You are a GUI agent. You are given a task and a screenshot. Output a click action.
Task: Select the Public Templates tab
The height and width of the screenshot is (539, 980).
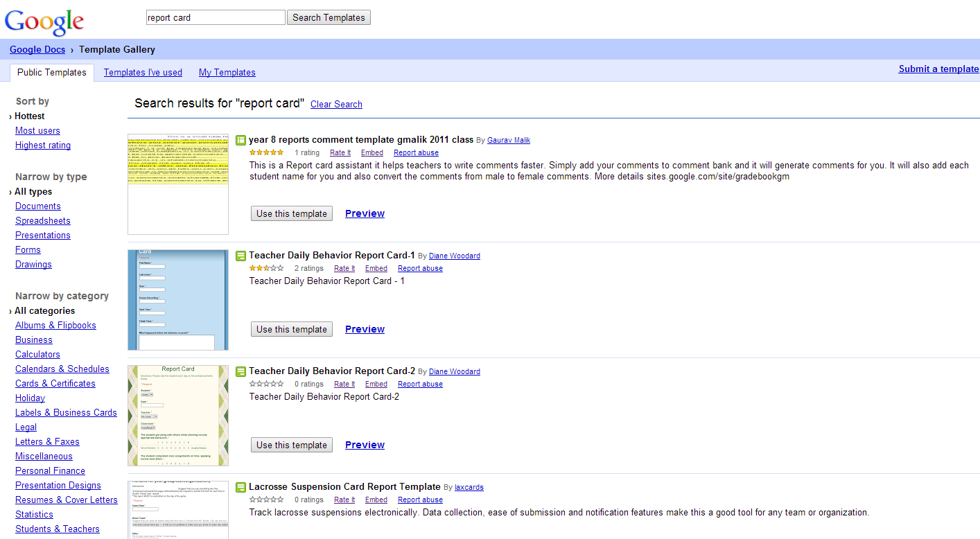click(x=52, y=72)
